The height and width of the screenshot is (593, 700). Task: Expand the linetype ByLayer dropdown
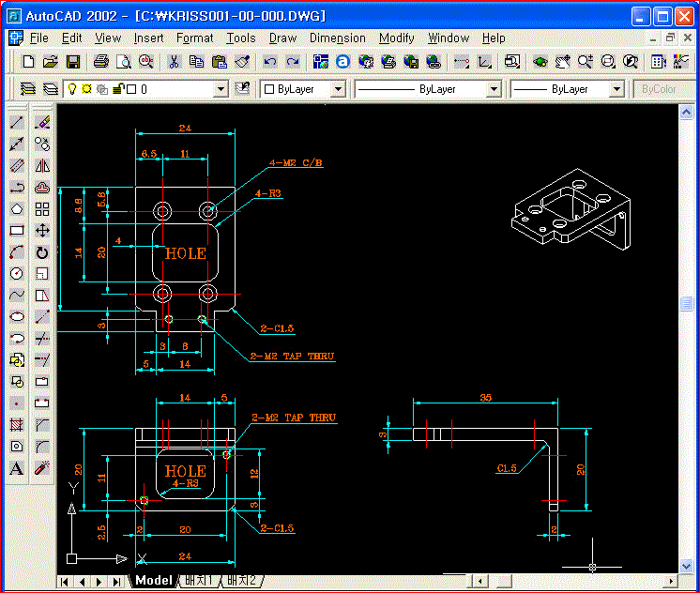(494, 89)
